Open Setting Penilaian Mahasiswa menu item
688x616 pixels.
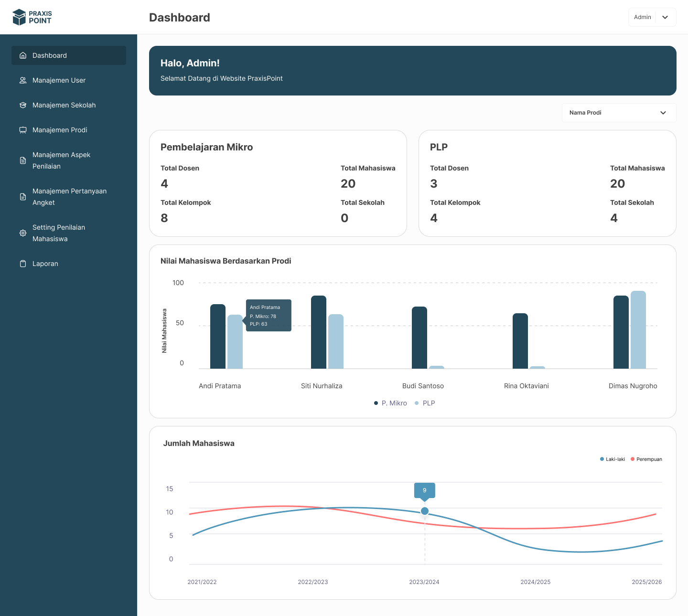coord(69,233)
